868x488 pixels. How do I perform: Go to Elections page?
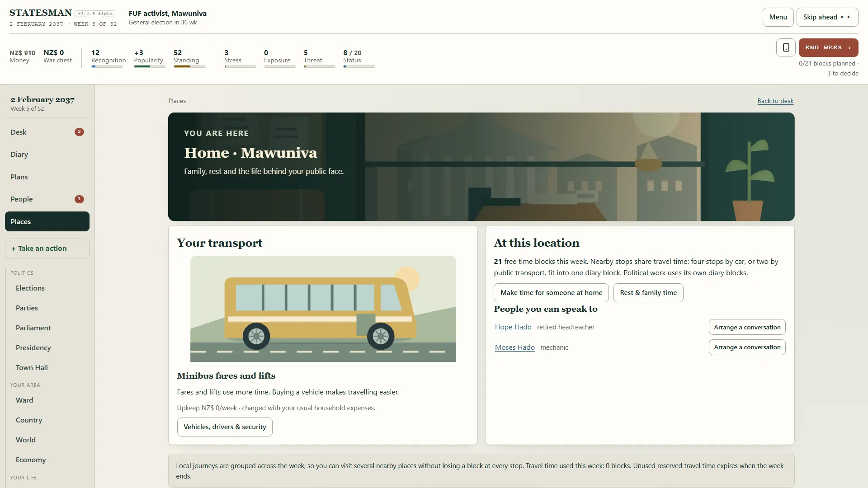coord(30,288)
